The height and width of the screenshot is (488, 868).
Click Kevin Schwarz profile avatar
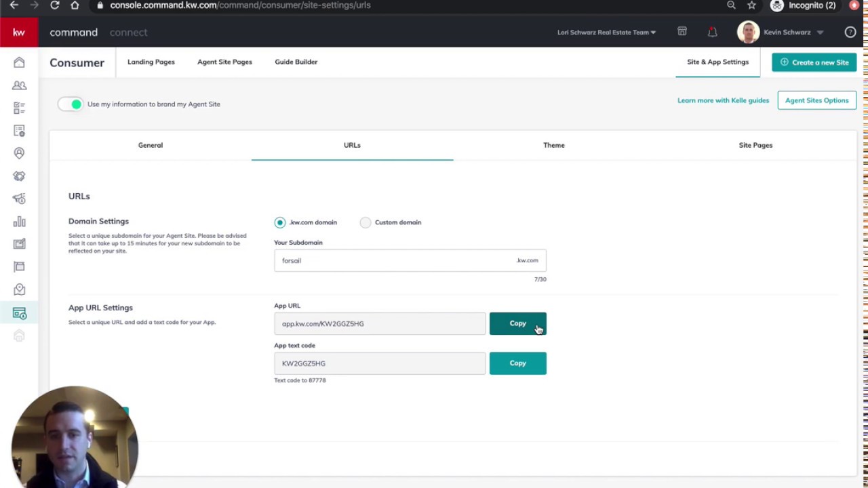click(x=748, y=32)
